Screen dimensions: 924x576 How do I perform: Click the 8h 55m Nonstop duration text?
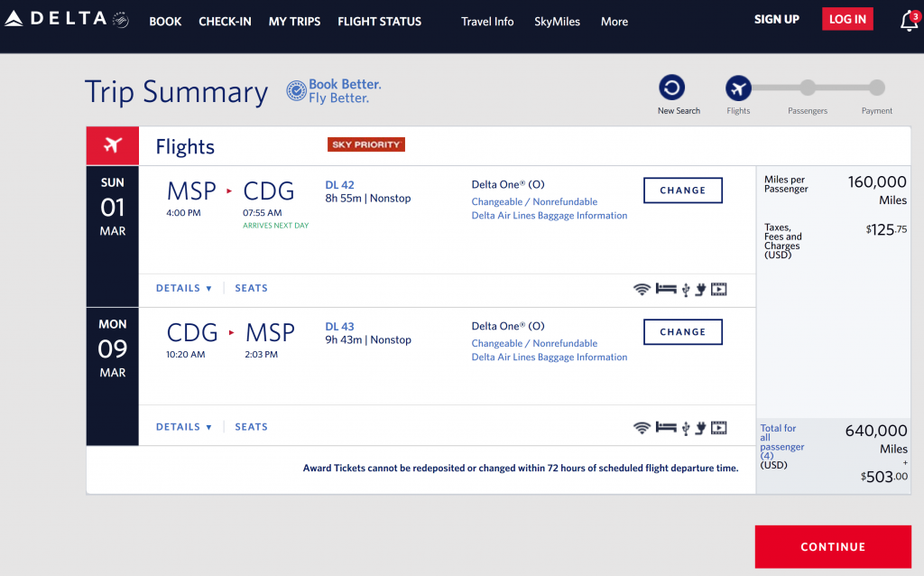click(x=368, y=199)
